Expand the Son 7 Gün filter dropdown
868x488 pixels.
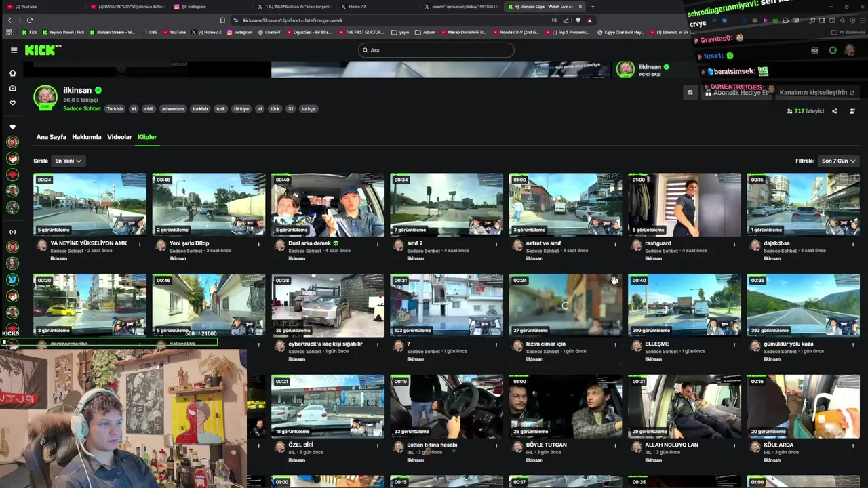coord(838,161)
